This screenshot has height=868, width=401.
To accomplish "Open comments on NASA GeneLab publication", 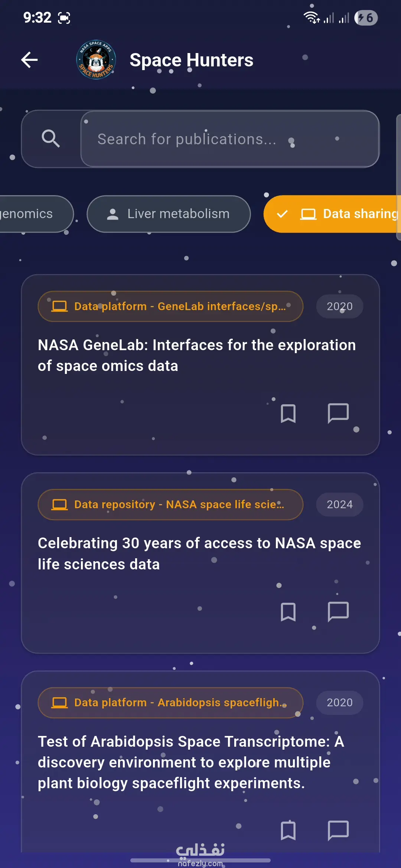I will (338, 413).
